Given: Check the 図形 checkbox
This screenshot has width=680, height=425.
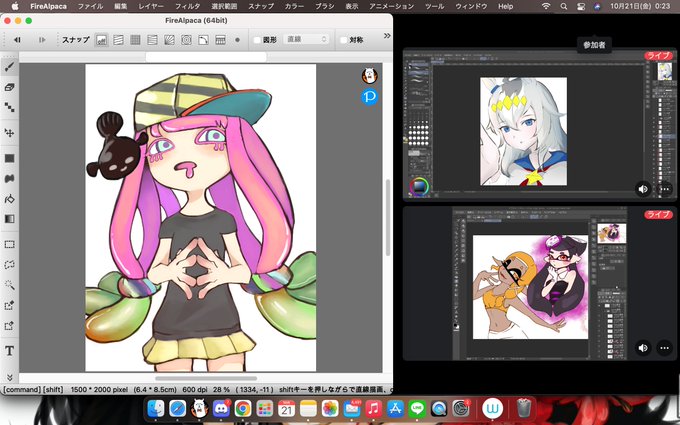Looking at the screenshot, I should pos(257,40).
